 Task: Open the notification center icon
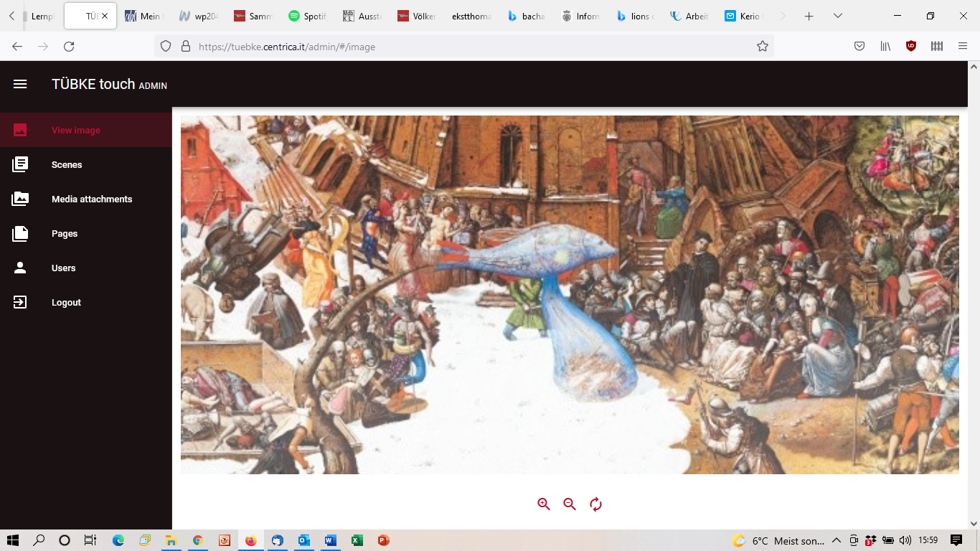coord(956,540)
